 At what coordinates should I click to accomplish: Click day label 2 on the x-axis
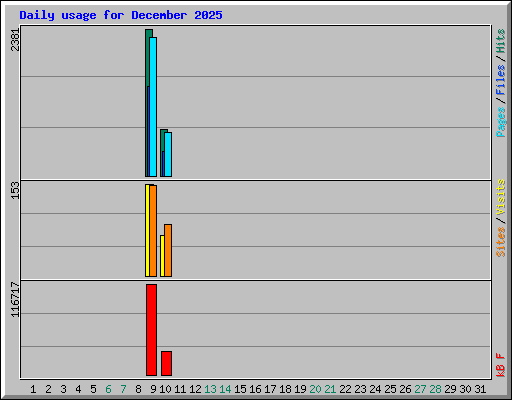[48, 389]
